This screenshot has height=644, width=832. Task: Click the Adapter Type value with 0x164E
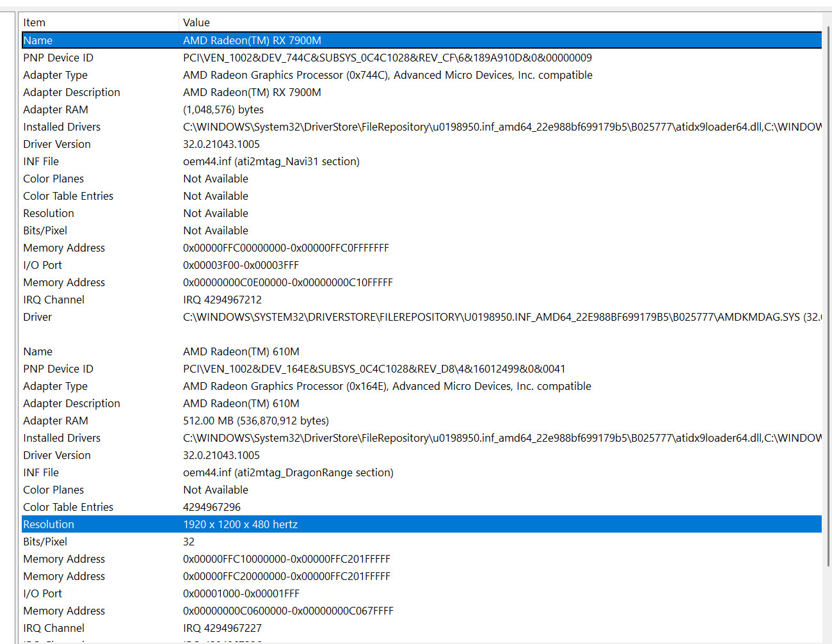[387, 386]
